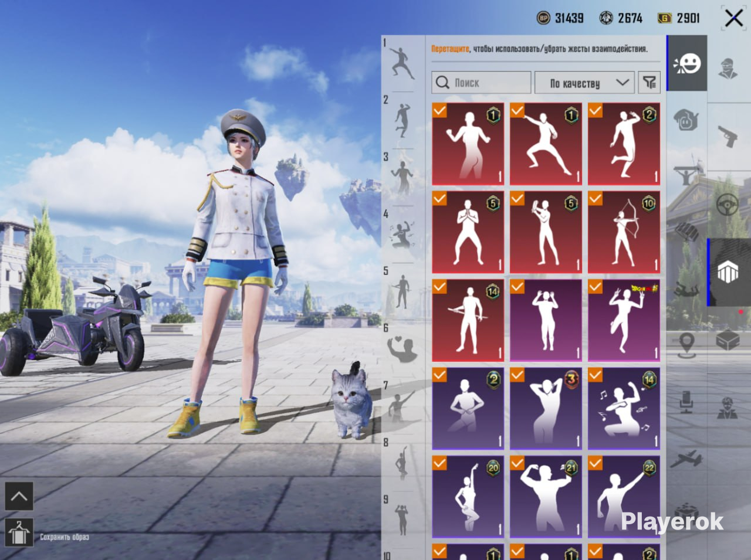
Task: Select emote slot 2 with jumping figure
Action: point(402,121)
